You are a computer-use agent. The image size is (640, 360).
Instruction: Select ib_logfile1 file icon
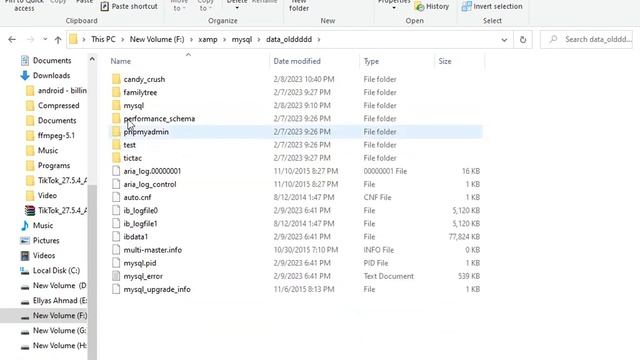point(116,224)
